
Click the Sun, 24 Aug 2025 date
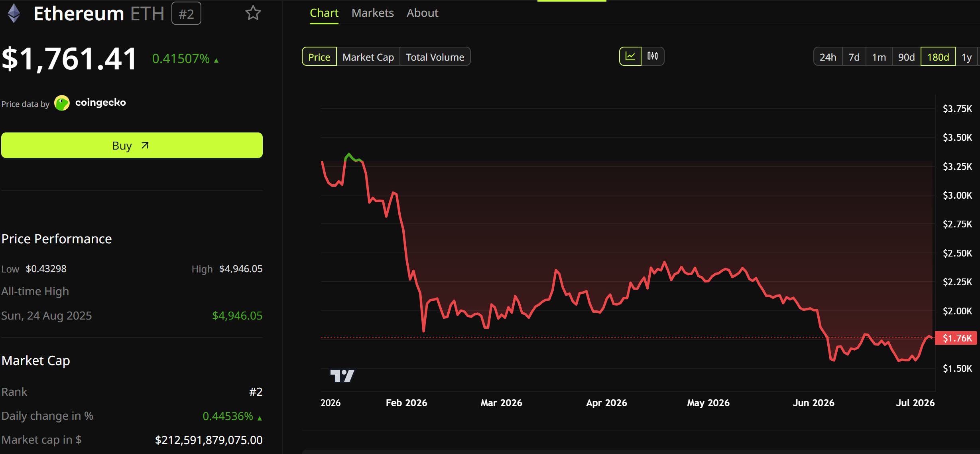click(x=47, y=316)
